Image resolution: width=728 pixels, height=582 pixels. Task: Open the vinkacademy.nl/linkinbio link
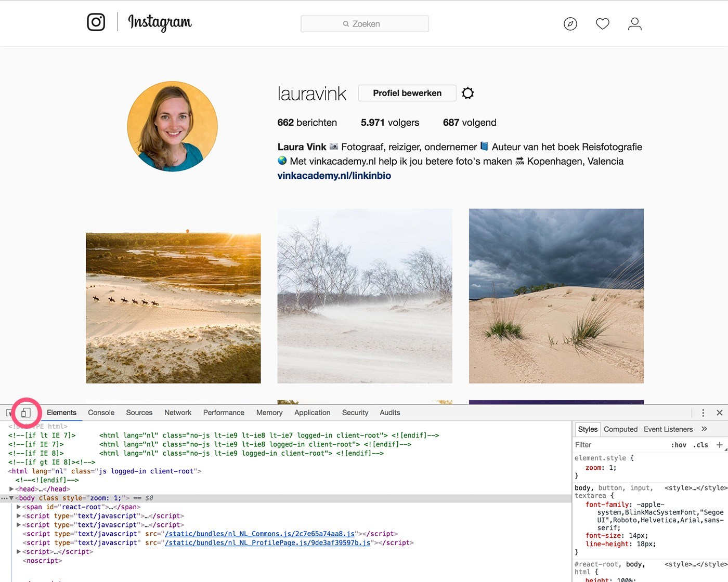pyautogui.click(x=334, y=176)
